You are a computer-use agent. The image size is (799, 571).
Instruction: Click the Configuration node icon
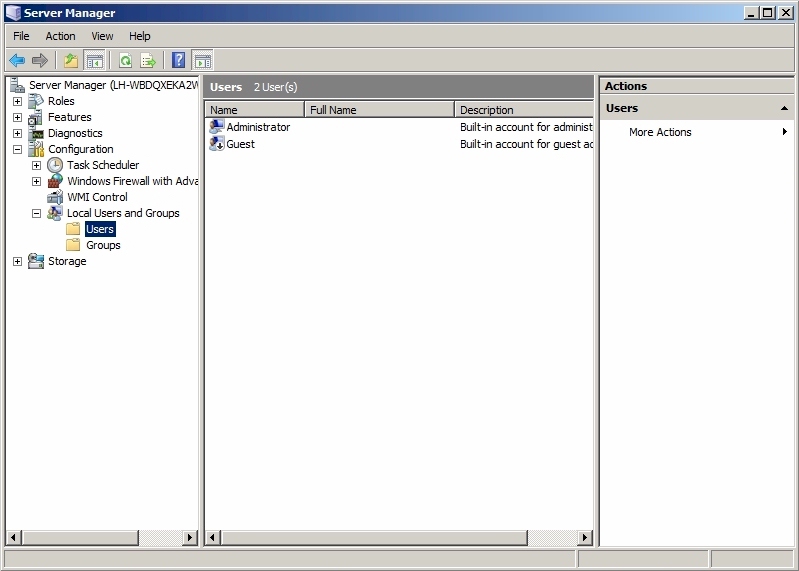point(36,149)
